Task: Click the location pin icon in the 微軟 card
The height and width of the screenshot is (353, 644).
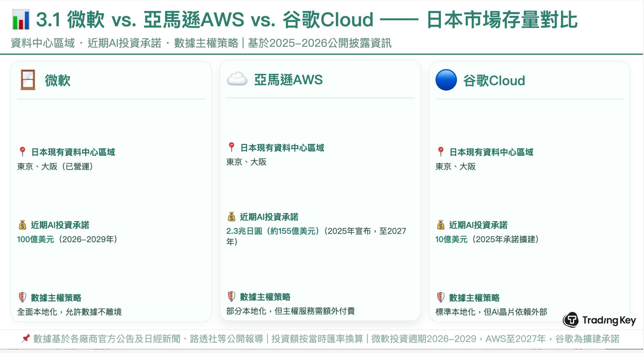Action: coord(22,152)
